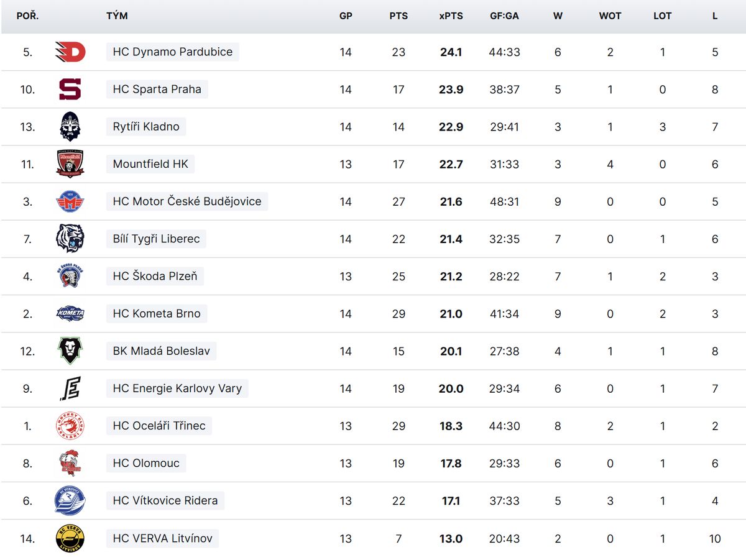Click the HC VERVA Litvínov logo
Viewport: 746px width, 560px height.
pyautogui.click(x=70, y=538)
